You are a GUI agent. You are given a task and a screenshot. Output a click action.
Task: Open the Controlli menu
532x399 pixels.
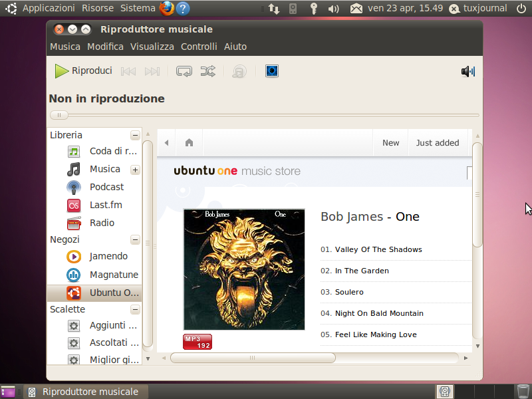click(x=199, y=47)
